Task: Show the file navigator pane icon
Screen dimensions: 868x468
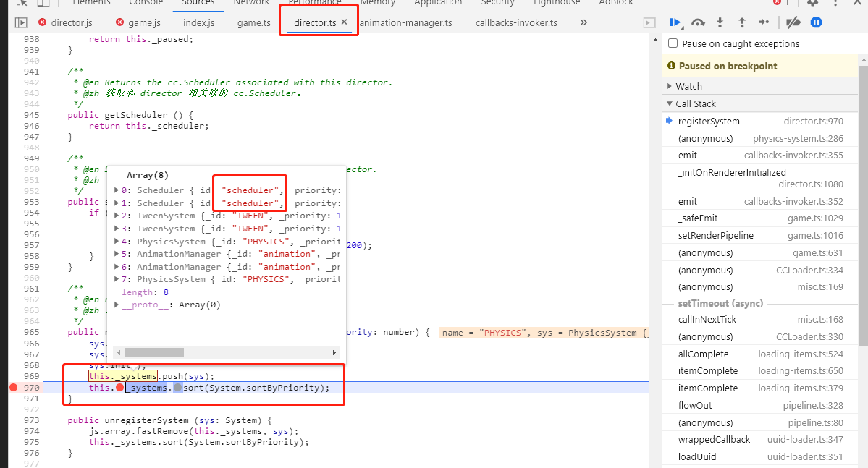Action: pyautogui.click(x=21, y=22)
